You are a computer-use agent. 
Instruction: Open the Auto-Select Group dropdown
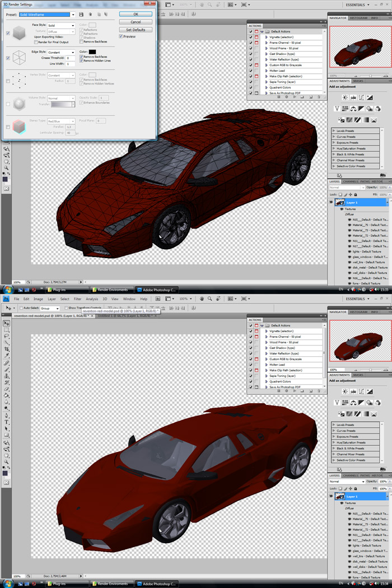coord(50,308)
